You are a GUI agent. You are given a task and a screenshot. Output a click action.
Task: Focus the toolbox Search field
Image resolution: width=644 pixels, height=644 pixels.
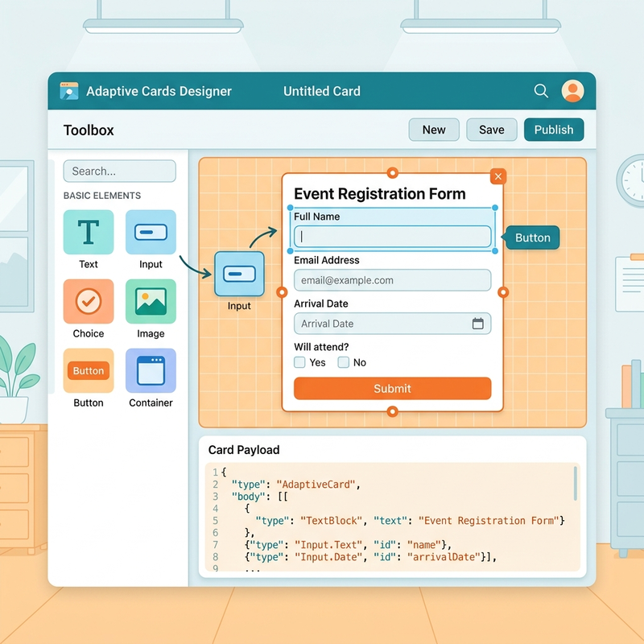coord(119,171)
